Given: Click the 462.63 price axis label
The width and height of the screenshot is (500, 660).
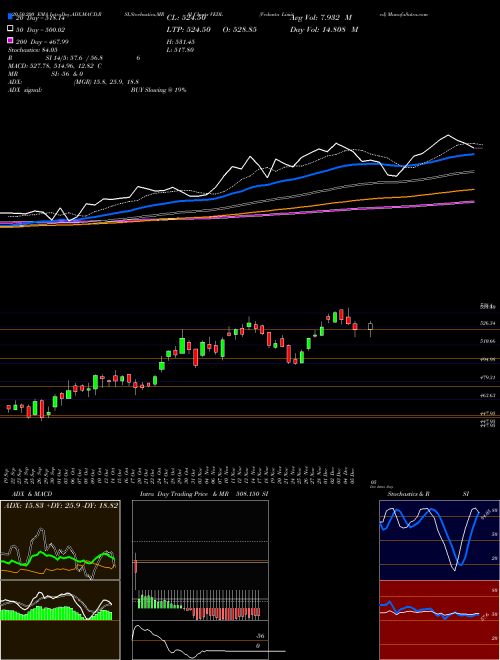Looking at the screenshot, I should point(488,395).
